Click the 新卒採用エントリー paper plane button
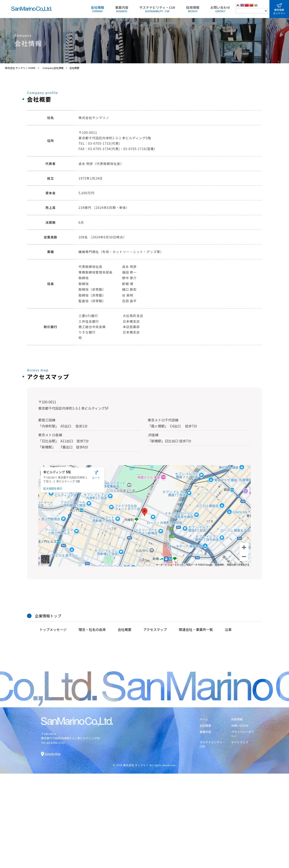Screen dimensions: 289x868 [279, 9]
